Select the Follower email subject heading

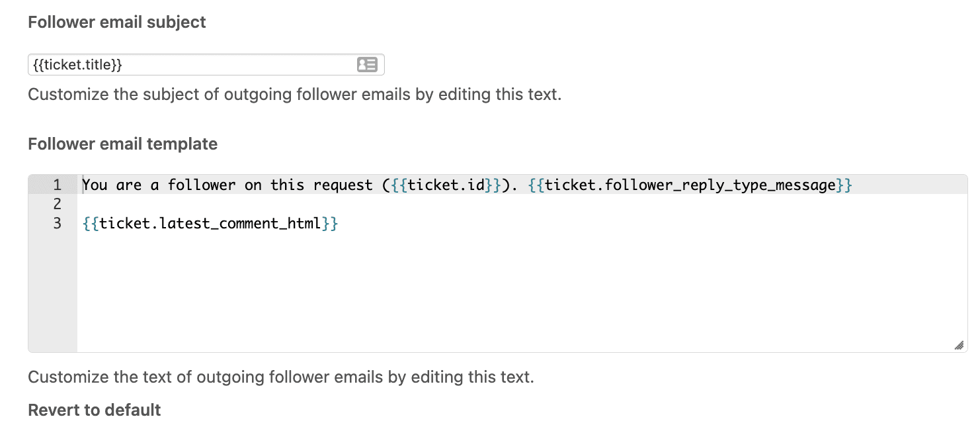[x=116, y=22]
